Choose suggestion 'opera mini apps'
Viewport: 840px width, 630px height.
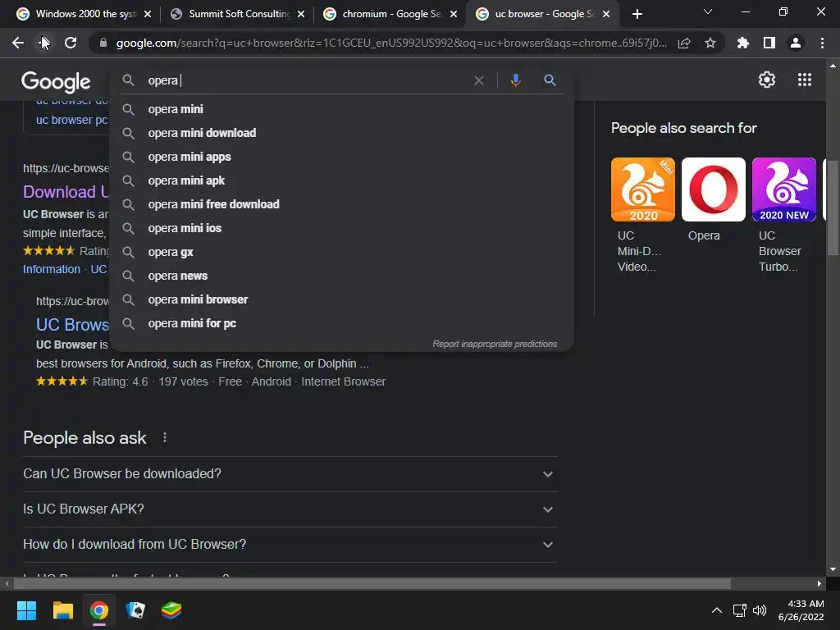click(x=341, y=157)
